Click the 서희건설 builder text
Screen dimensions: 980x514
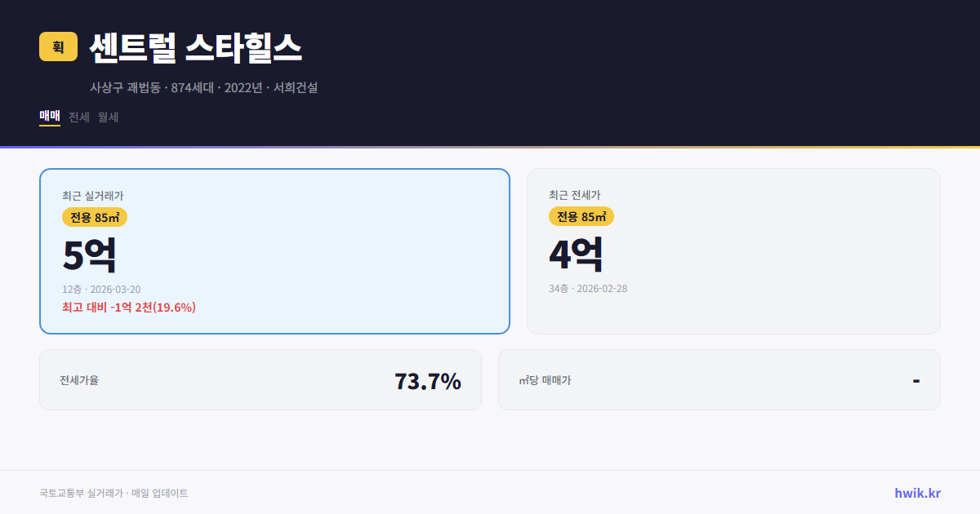pos(300,88)
